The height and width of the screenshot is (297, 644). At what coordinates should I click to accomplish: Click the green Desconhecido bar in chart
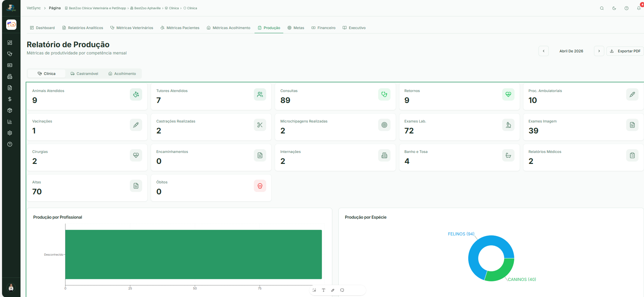point(194,254)
